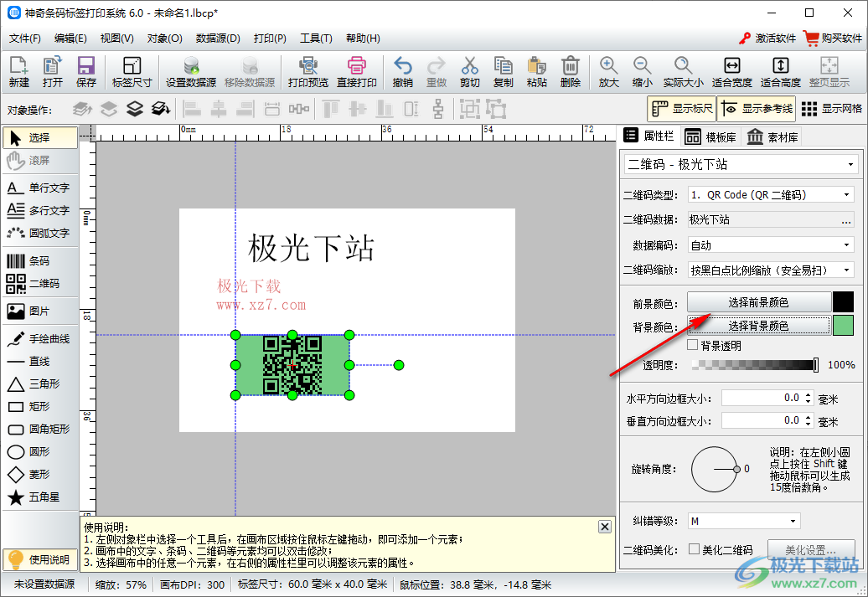Toggle the show ruler (显示标尺) button
Image resolution: width=868 pixels, height=597 pixels.
[x=681, y=109]
